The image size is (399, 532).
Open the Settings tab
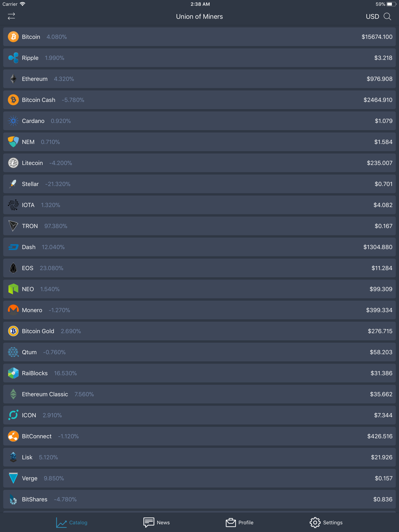click(x=326, y=522)
